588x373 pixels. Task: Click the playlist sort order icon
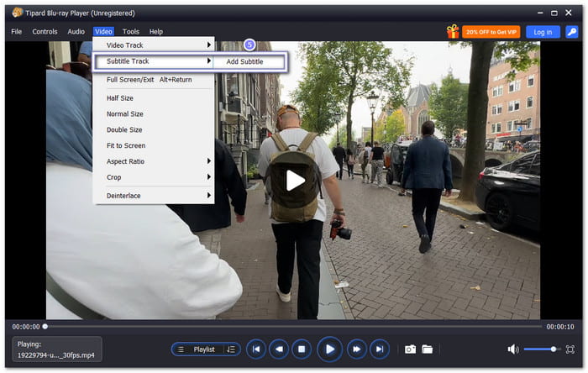231,349
